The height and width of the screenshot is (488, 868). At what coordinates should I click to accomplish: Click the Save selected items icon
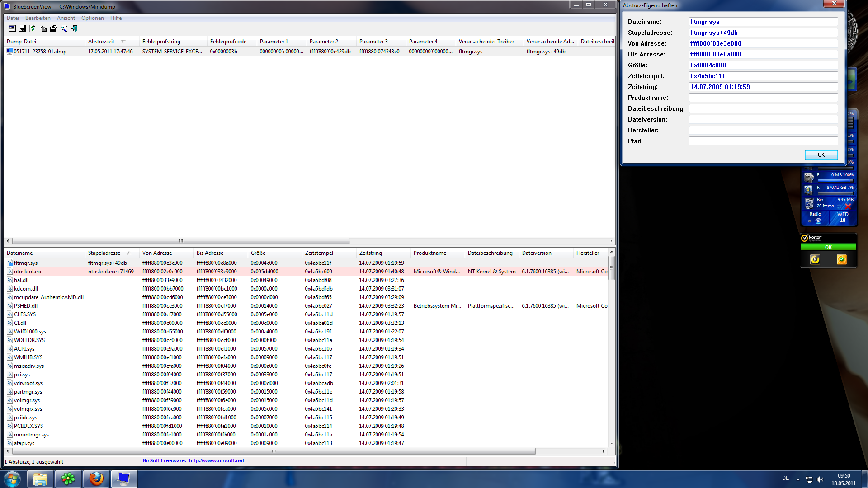tap(22, 28)
